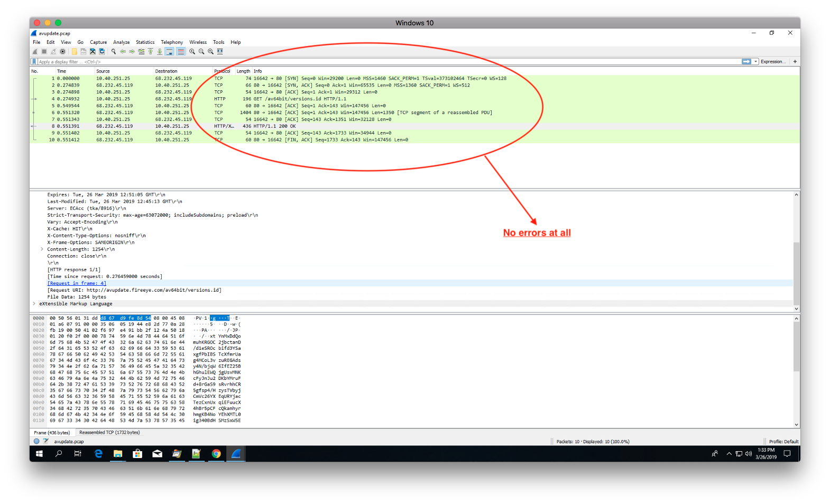This screenshot has width=830, height=504.
Task: Toggle packet colorization rules
Action: click(181, 52)
